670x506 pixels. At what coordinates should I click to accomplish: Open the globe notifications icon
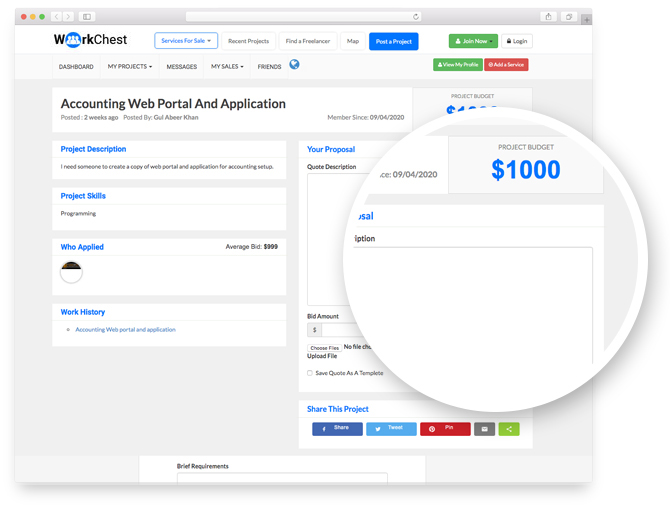click(294, 65)
